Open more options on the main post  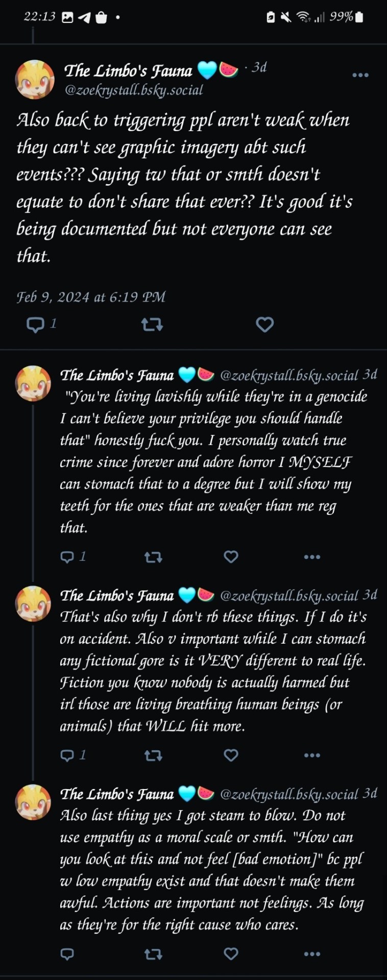[x=360, y=75]
